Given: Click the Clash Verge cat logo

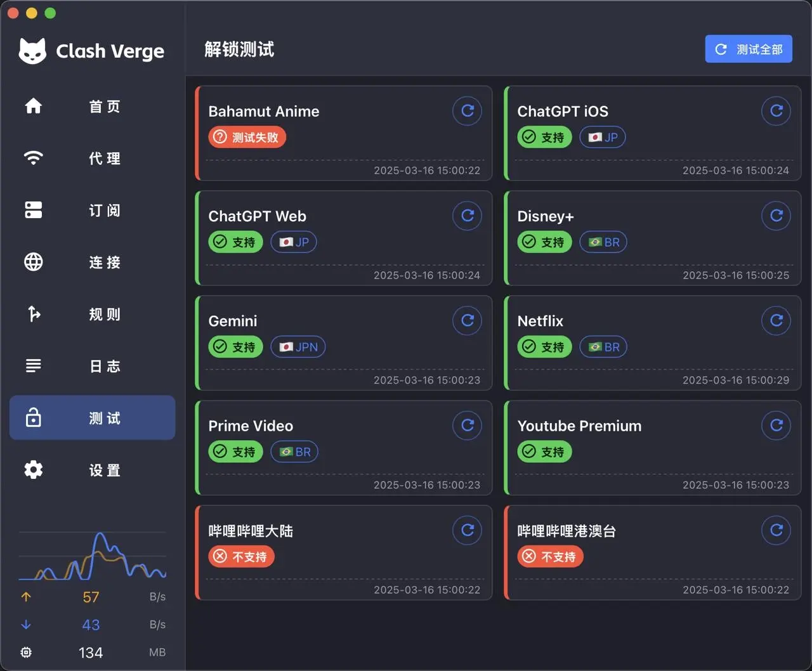Looking at the screenshot, I should 32,51.
